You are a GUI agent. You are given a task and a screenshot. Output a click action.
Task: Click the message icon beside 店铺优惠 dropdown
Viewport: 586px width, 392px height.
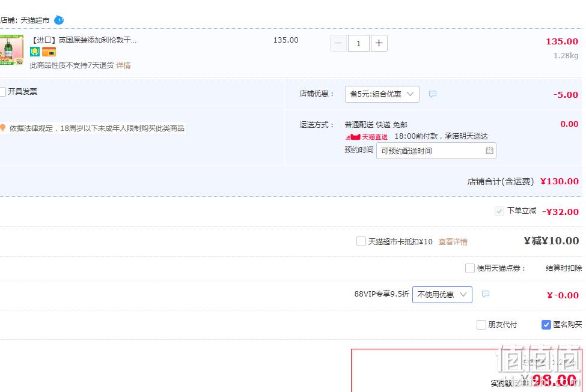click(433, 94)
